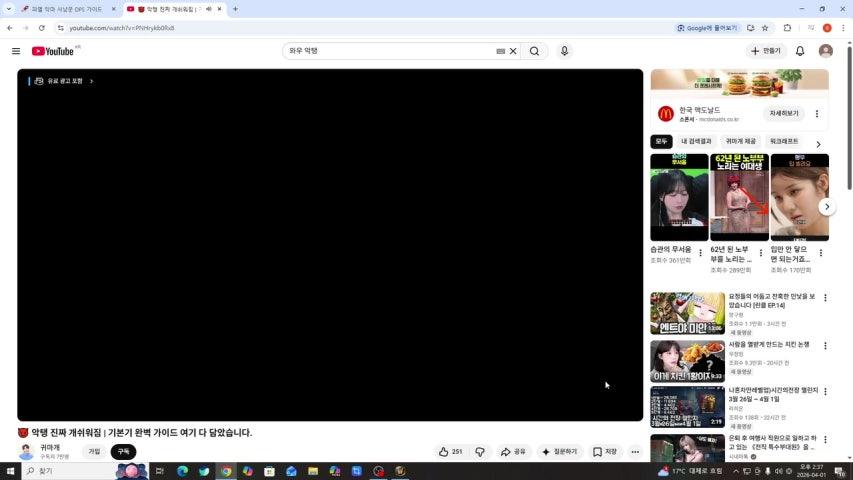Click the 공유 share button

513,452
